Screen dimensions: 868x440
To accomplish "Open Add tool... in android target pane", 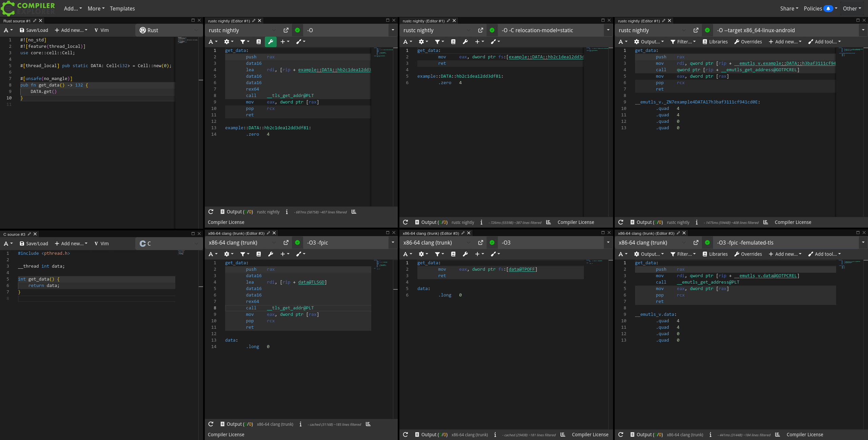I will pyautogui.click(x=824, y=42).
